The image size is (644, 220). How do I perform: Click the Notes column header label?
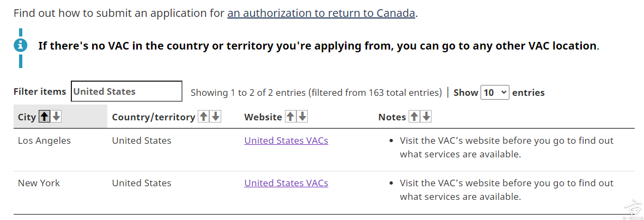[x=392, y=117]
